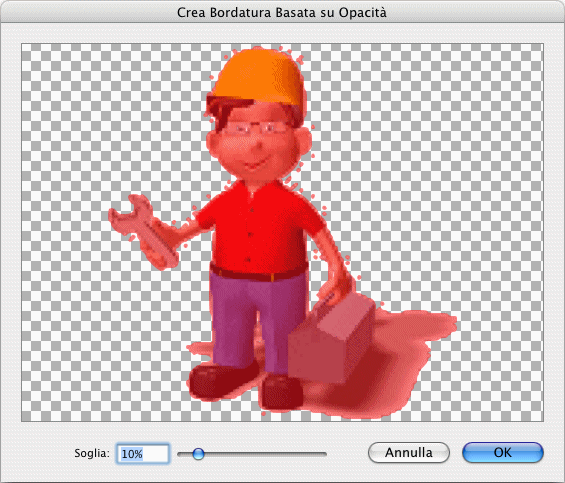Image resolution: width=565 pixels, height=483 pixels.
Task: Confirm the border creation with OK
Action: (503, 452)
